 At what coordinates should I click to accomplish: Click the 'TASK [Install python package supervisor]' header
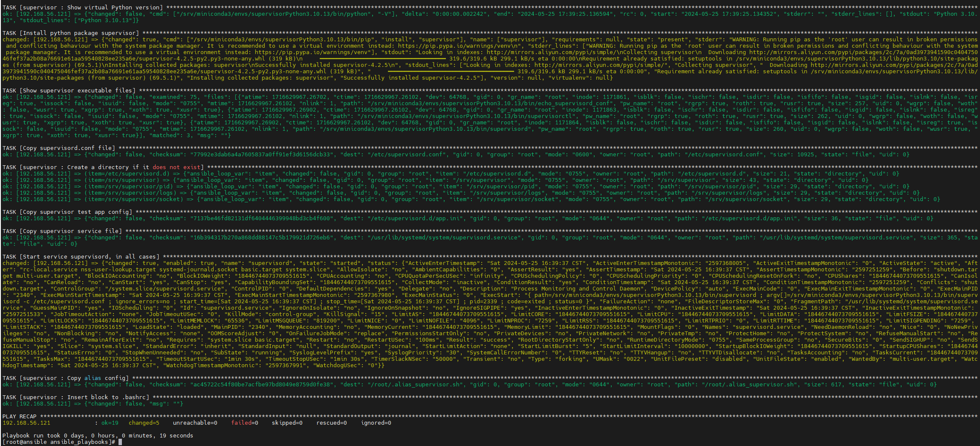tap(71, 33)
